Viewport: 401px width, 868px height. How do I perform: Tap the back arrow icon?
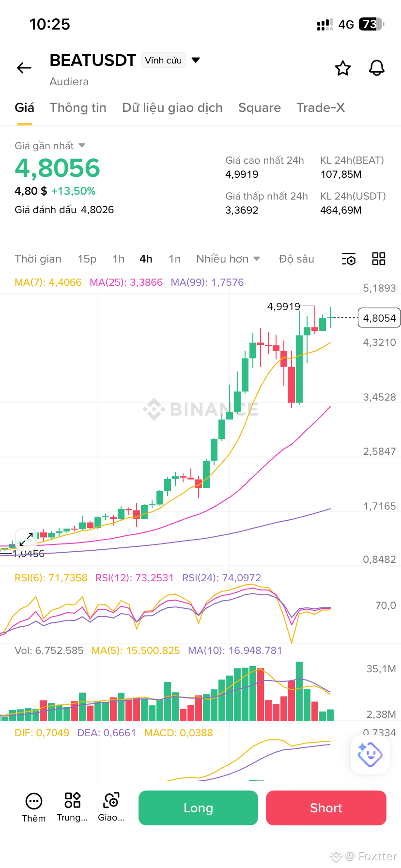tap(24, 68)
